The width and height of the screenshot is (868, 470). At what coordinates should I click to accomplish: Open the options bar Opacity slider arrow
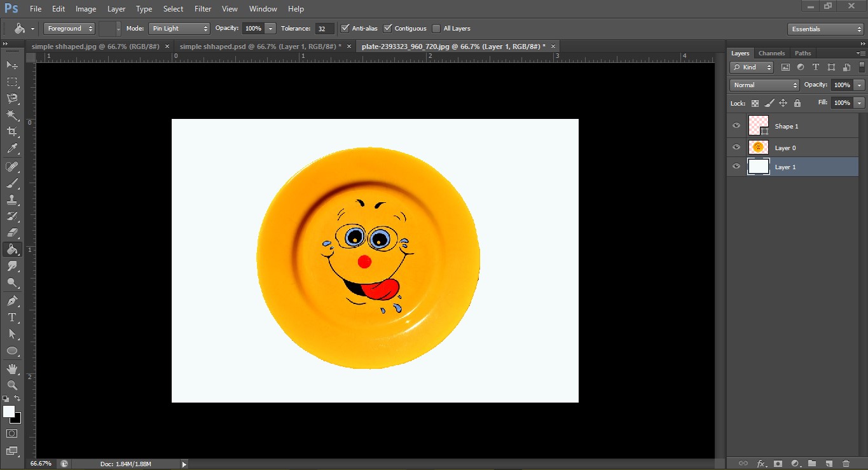tap(270, 29)
